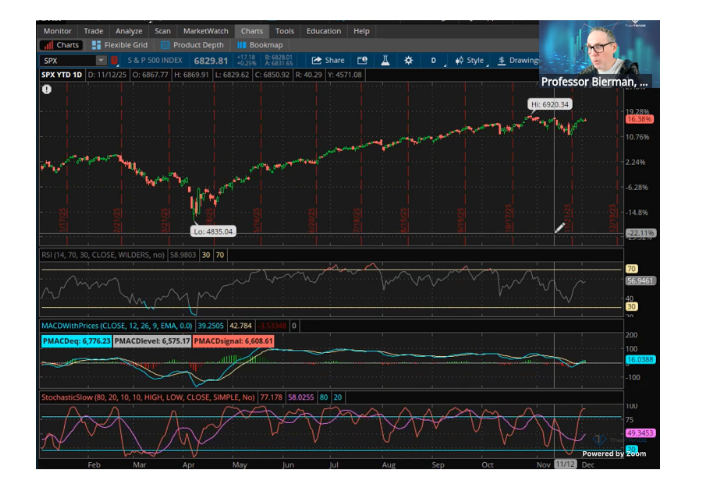Image resolution: width=713 pixels, height=479 pixels.
Task: Click the Charts sub-tab icon
Action: [49, 45]
